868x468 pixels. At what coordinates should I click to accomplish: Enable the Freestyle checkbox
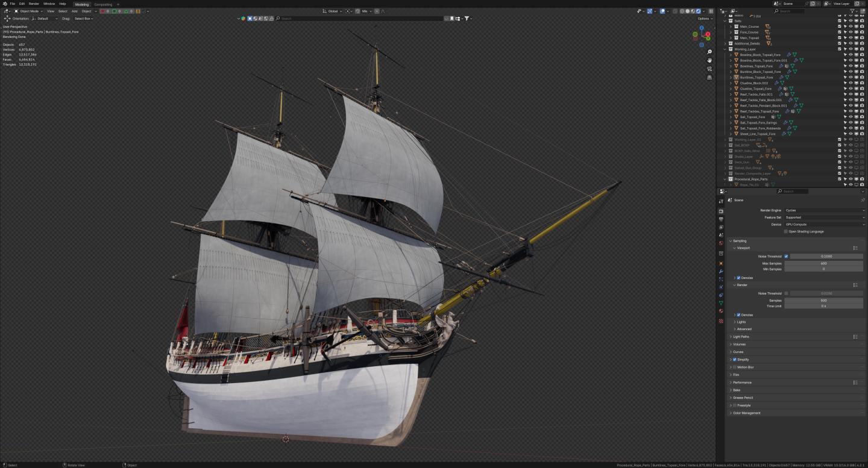tap(735, 405)
